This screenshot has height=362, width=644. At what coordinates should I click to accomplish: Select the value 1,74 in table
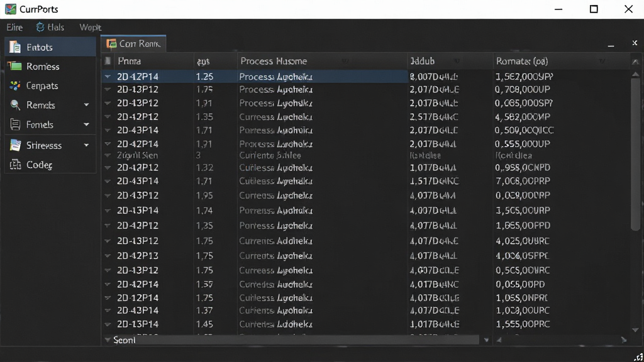(204, 211)
